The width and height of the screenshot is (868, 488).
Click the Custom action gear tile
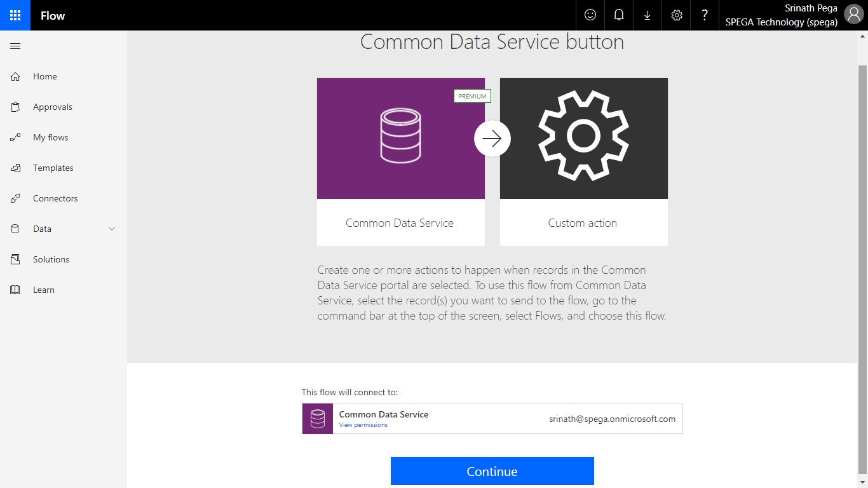583,139
